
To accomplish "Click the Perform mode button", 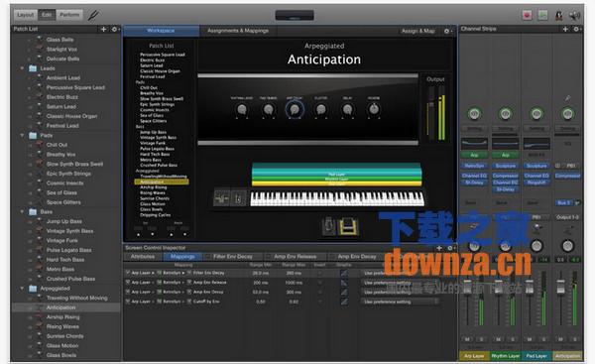I will (x=69, y=15).
